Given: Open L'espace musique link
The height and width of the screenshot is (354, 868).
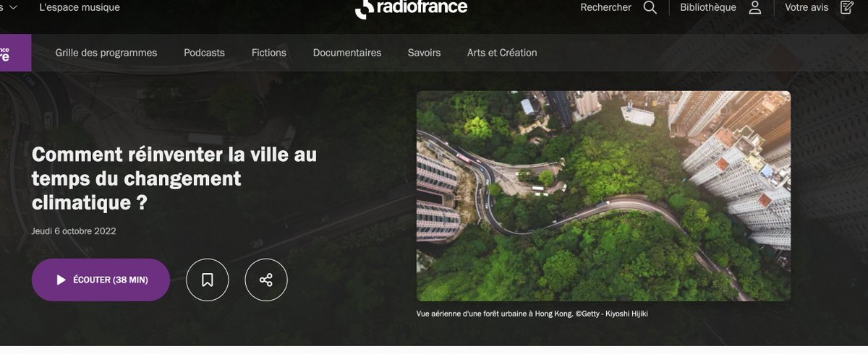Looking at the screenshot, I should pos(80,7).
